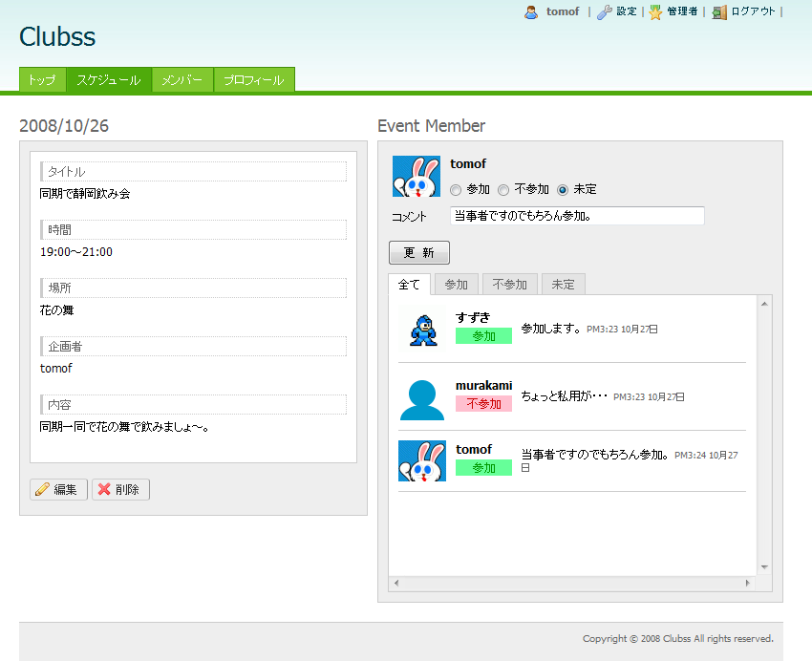
Task: Click the place value 花の舞
Action: click(x=57, y=310)
